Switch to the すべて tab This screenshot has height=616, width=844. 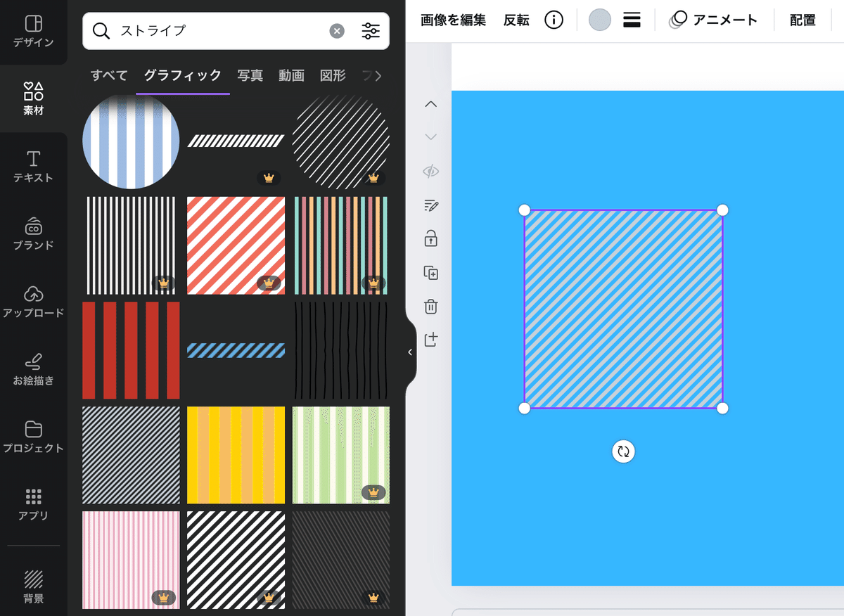[x=109, y=76]
